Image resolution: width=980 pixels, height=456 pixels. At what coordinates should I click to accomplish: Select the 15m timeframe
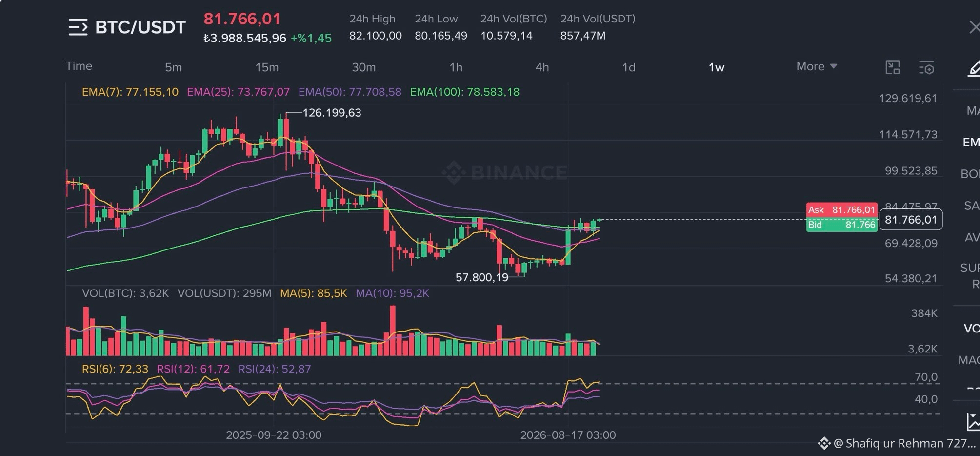(x=267, y=67)
